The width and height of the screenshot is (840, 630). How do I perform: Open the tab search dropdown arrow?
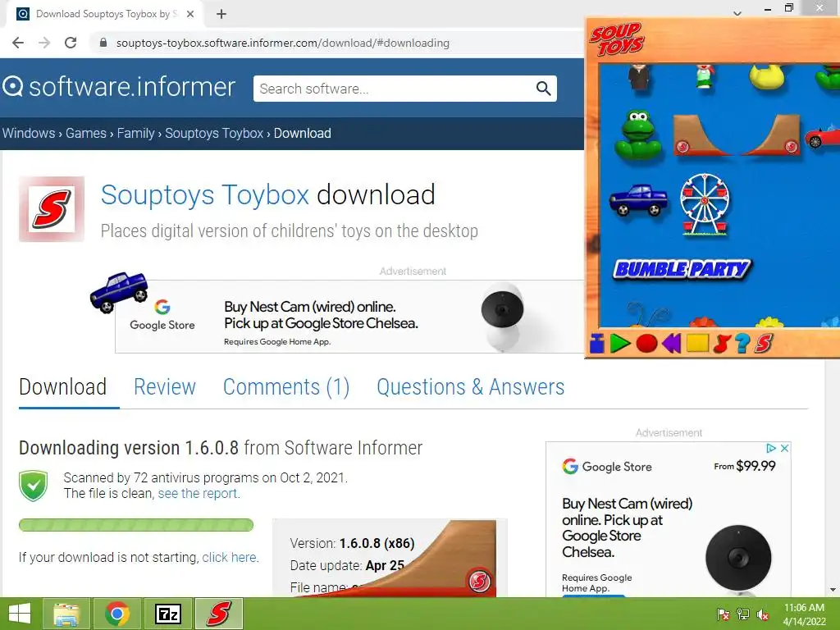[737, 13]
